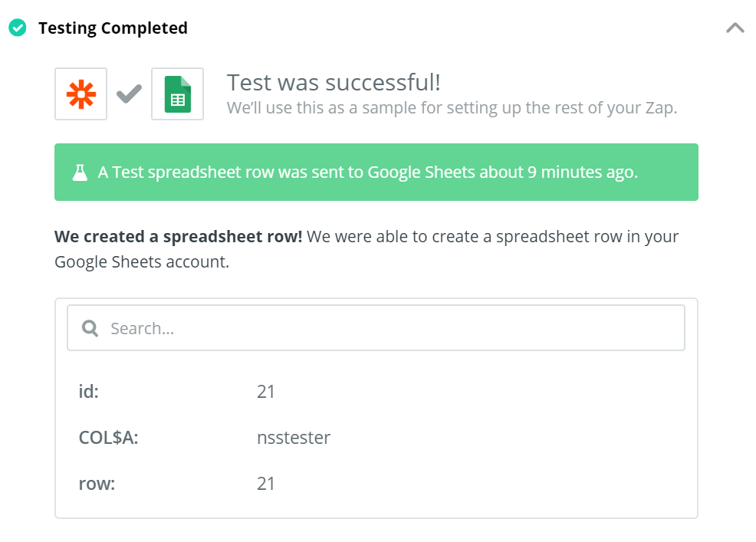Screen dimensions: 756x542
Task: Select the id field label
Action: coord(89,391)
